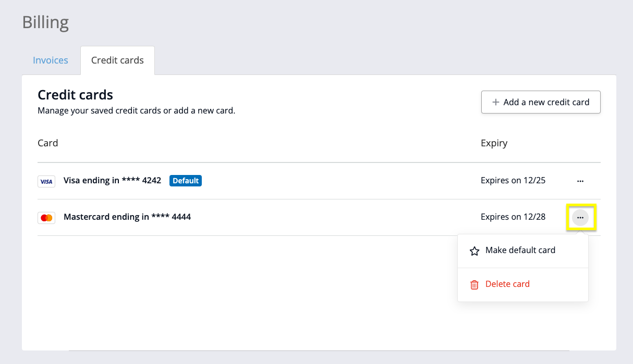
Task: Open the options menu for the Visa card
Action: (x=580, y=181)
